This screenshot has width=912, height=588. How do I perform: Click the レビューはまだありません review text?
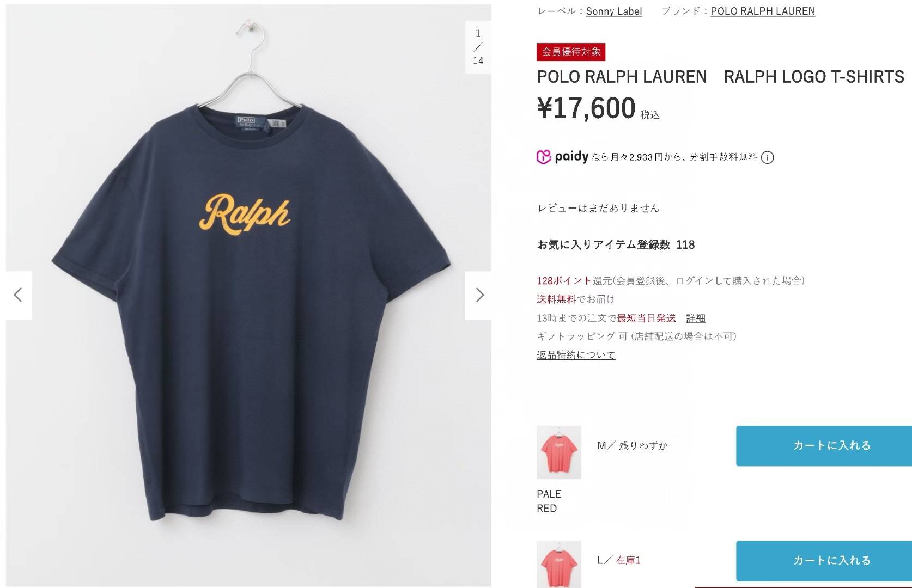598,208
